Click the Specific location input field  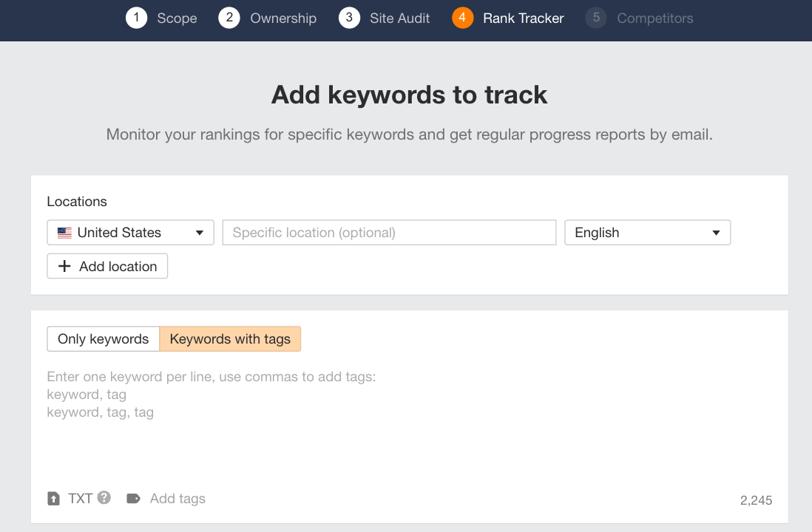pyautogui.click(x=389, y=232)
